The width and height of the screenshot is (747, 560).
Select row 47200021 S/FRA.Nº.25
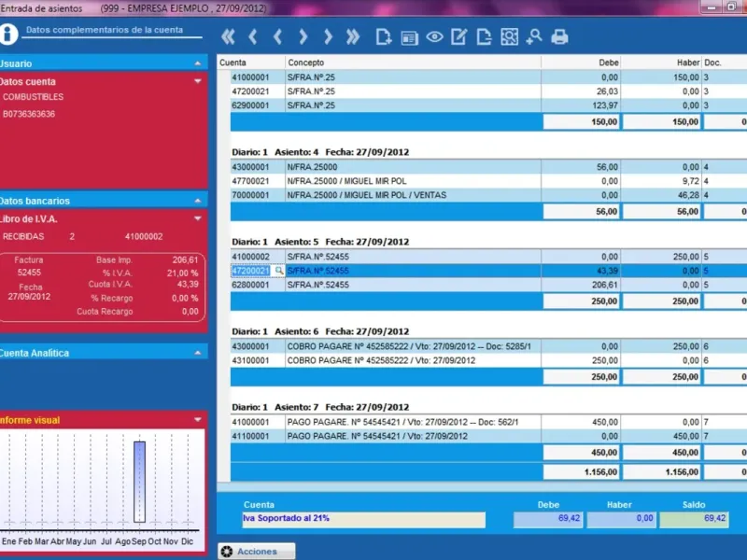click(488, 91)
